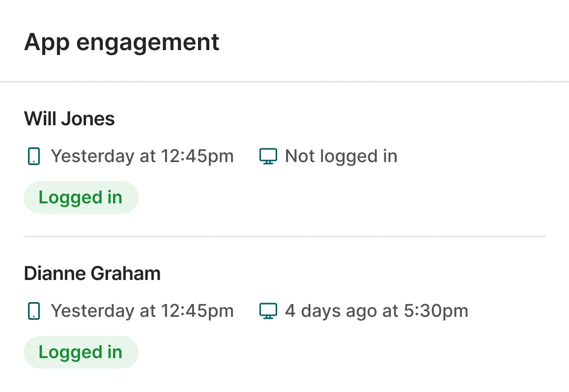
Task: Click the divider between Will Jones and Dianne Graham
Action: 284,237
